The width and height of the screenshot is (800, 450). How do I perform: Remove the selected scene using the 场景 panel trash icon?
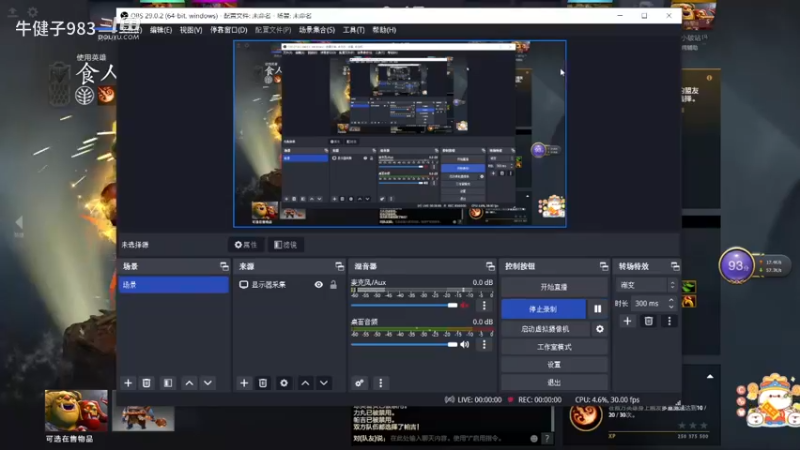[146, 383]
